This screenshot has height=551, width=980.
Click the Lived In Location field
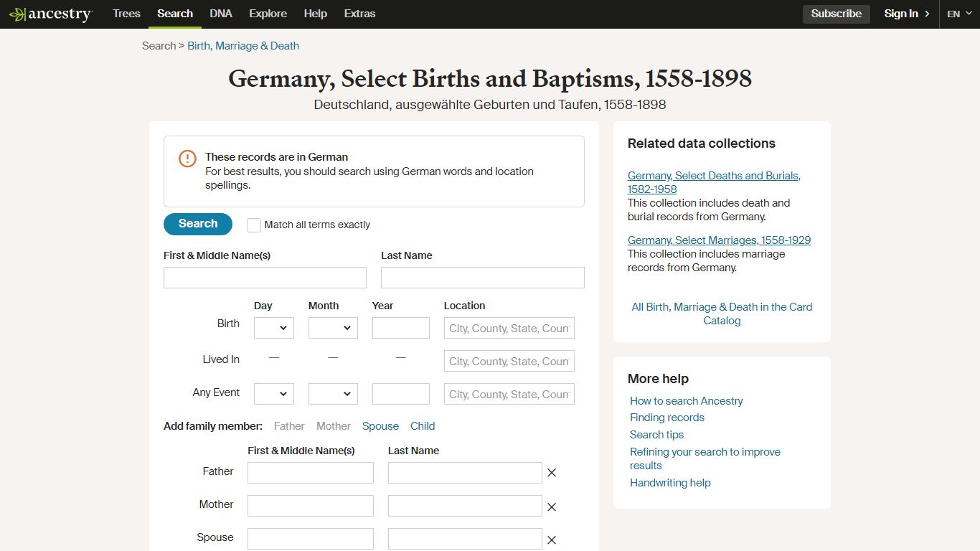click(x=509, y=361)
